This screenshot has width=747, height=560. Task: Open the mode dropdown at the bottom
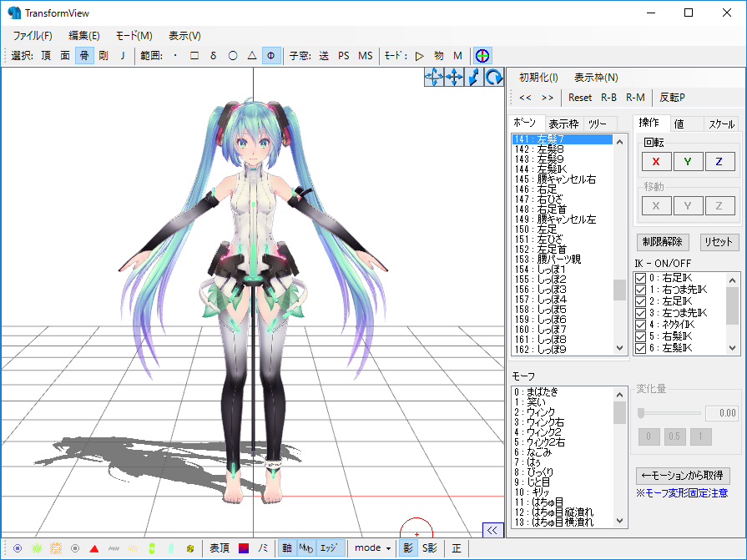(x=372, y=547)
